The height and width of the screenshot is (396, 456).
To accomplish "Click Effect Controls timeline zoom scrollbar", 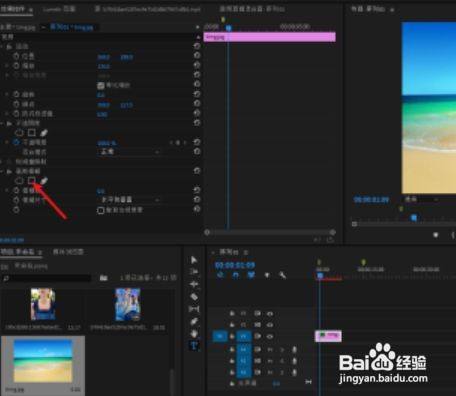I will [269, 232].
